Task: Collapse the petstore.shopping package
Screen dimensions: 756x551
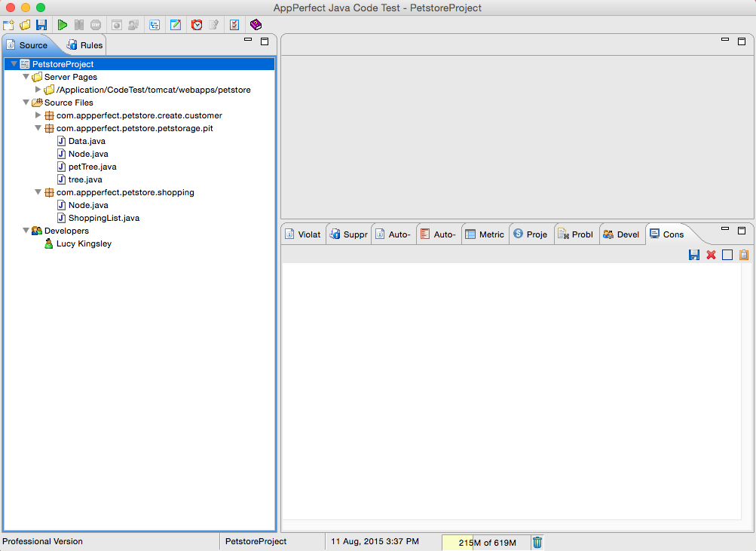Action: click(38, 192)
